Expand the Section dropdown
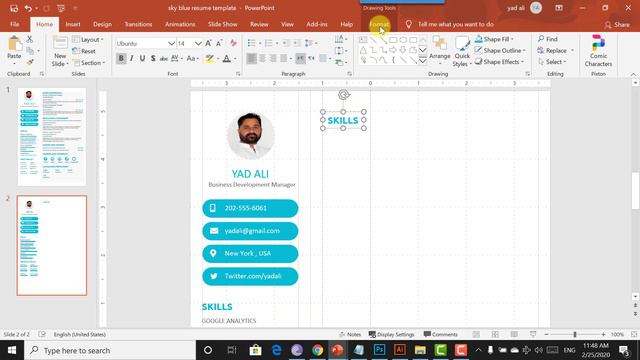The image size is (640, 360). tap(89, 63)
